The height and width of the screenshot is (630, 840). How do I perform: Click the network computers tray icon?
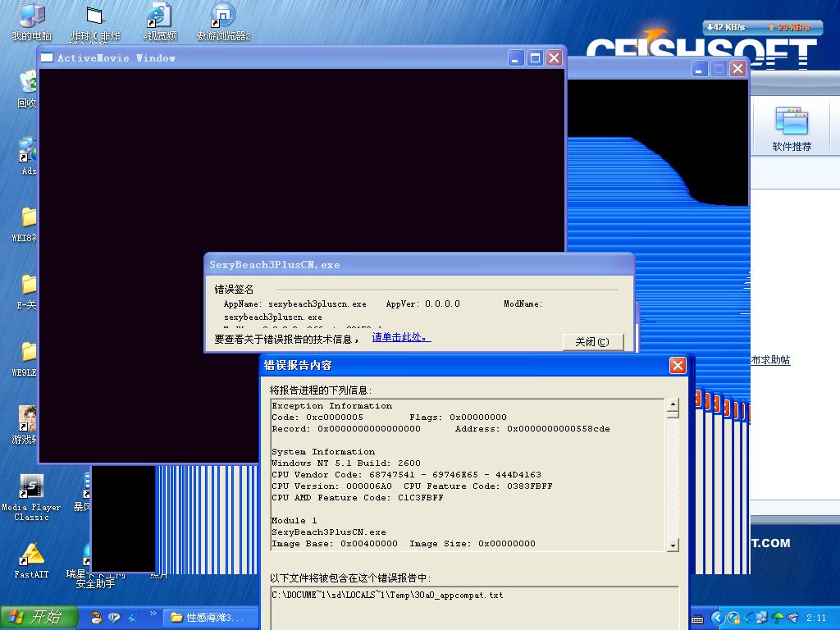pos(762,619)
